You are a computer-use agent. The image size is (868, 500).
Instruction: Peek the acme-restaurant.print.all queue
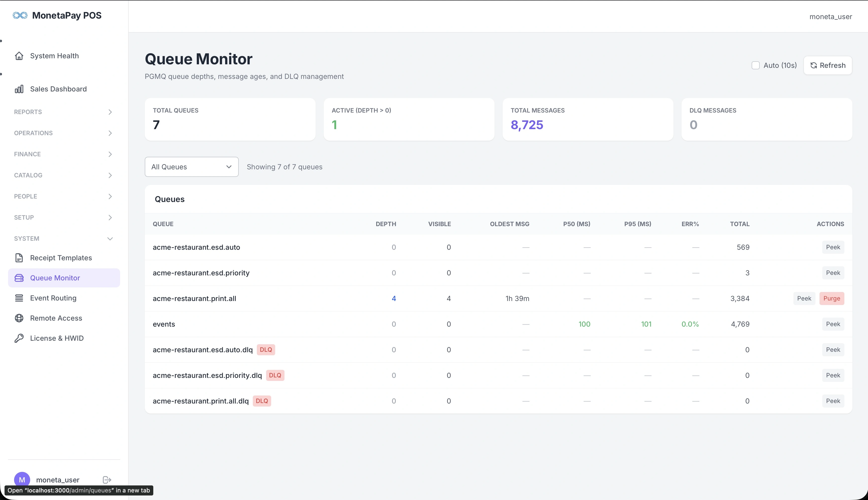tap(804, 298)
